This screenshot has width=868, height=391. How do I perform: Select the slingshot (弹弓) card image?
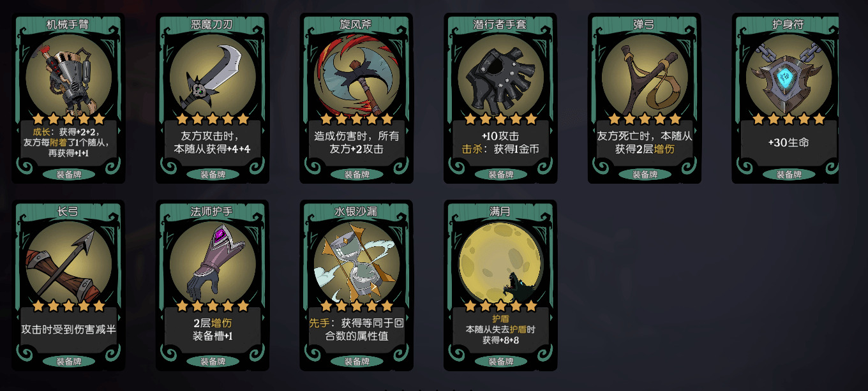pos(645,76)
